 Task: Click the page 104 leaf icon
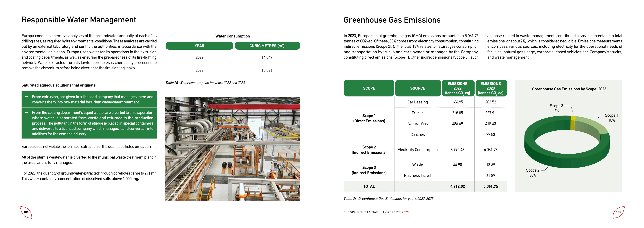point(26,212)
